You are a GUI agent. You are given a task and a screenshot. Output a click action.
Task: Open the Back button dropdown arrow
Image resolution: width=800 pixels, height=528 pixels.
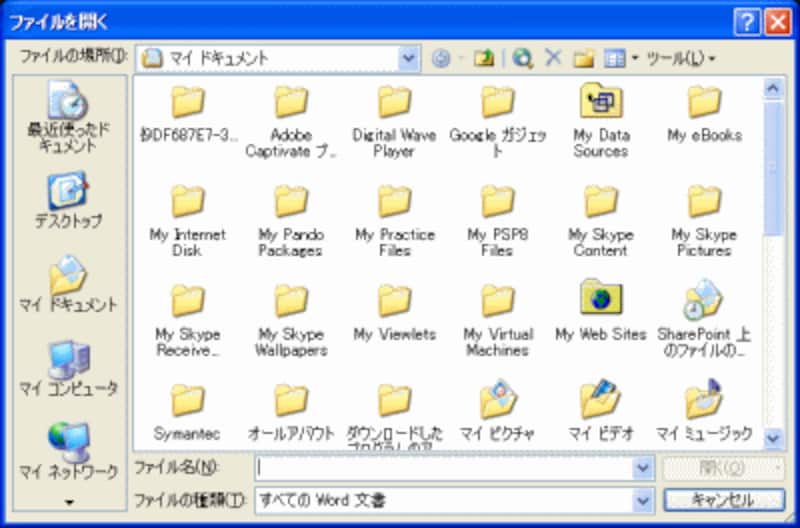[461, 58]
